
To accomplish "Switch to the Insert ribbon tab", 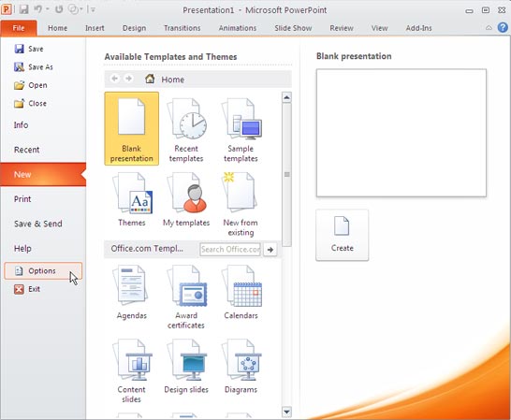I will 95,28.
